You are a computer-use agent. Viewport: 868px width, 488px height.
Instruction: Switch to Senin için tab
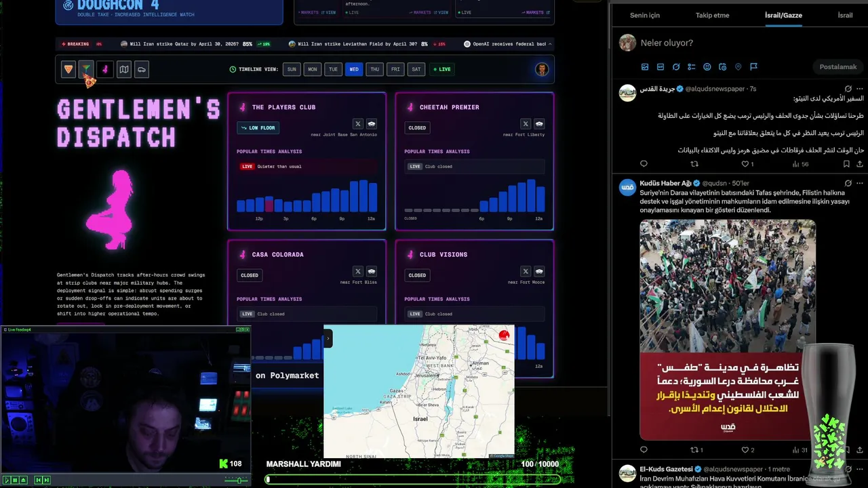click(x=645, y=15)
